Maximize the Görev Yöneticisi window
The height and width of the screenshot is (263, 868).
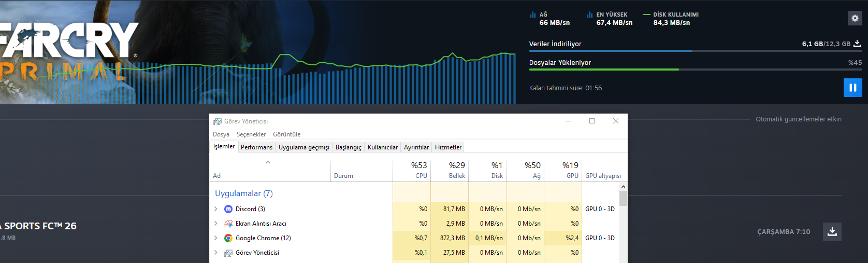tap(592, 121)
